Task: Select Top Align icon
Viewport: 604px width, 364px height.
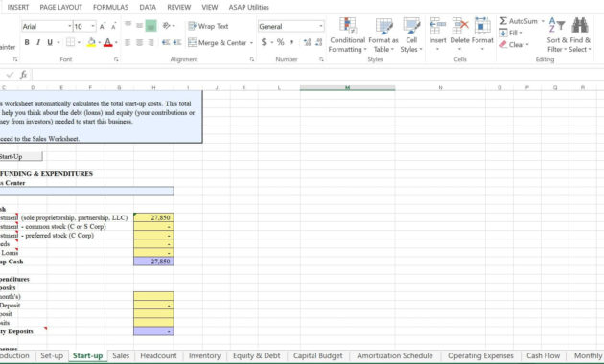Action: [x=128, y=26]
